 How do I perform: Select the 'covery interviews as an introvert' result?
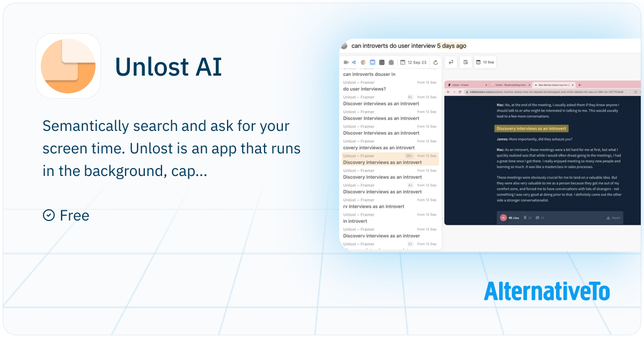coord(390,144)
